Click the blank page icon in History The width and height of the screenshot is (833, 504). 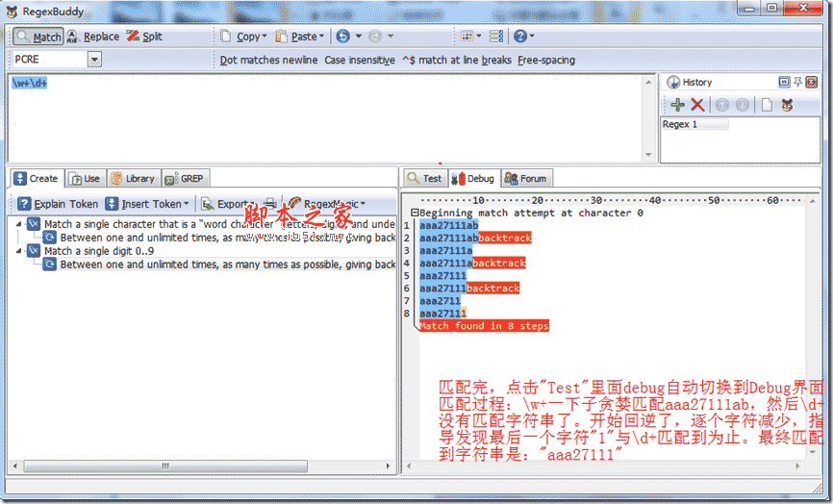(766, 105)
